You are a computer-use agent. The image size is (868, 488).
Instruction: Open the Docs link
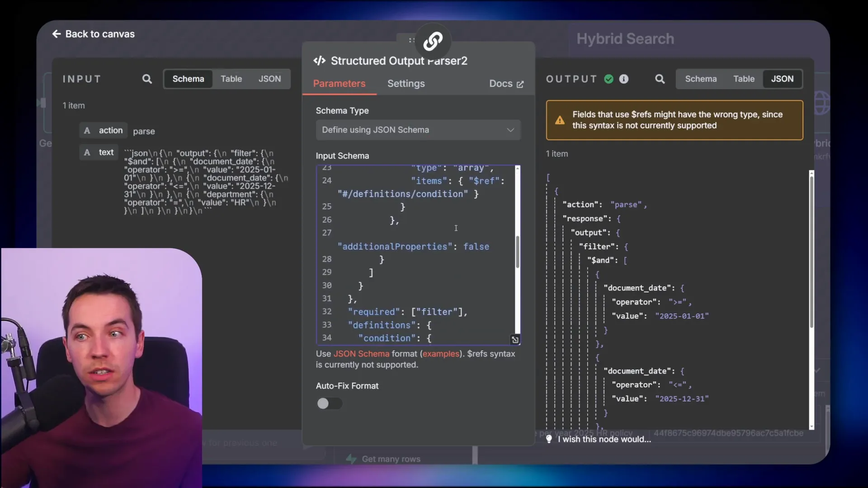tap(506, 84)
